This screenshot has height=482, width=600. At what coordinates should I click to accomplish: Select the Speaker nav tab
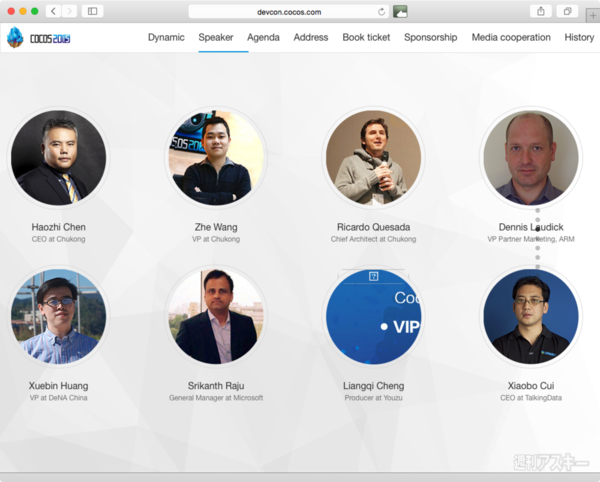click(x=216, y=37)
